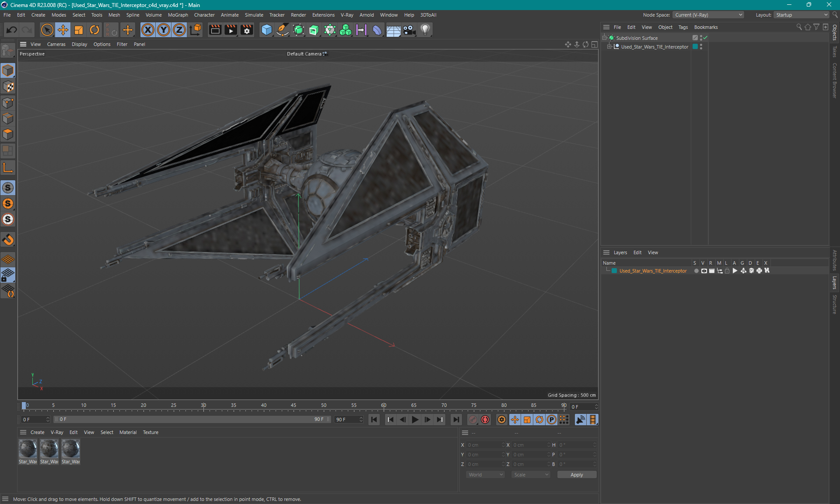Click the Undo arrow icon
This screenshot has width=840, height=504.
tap(12, 30)
